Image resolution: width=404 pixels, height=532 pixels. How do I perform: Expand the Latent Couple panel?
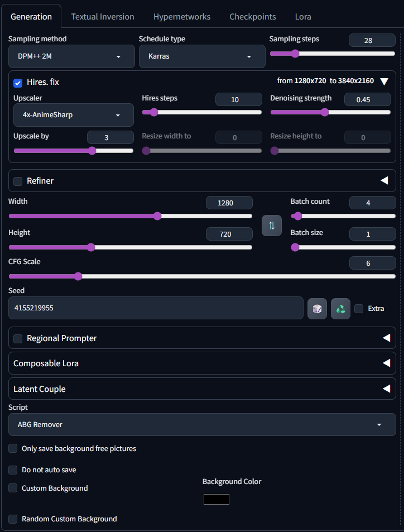(386, 389)
